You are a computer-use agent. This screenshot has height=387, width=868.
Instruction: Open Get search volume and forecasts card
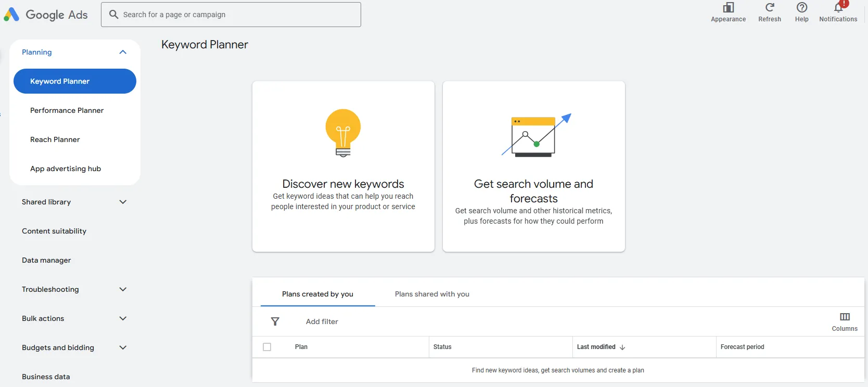(534, 166)
